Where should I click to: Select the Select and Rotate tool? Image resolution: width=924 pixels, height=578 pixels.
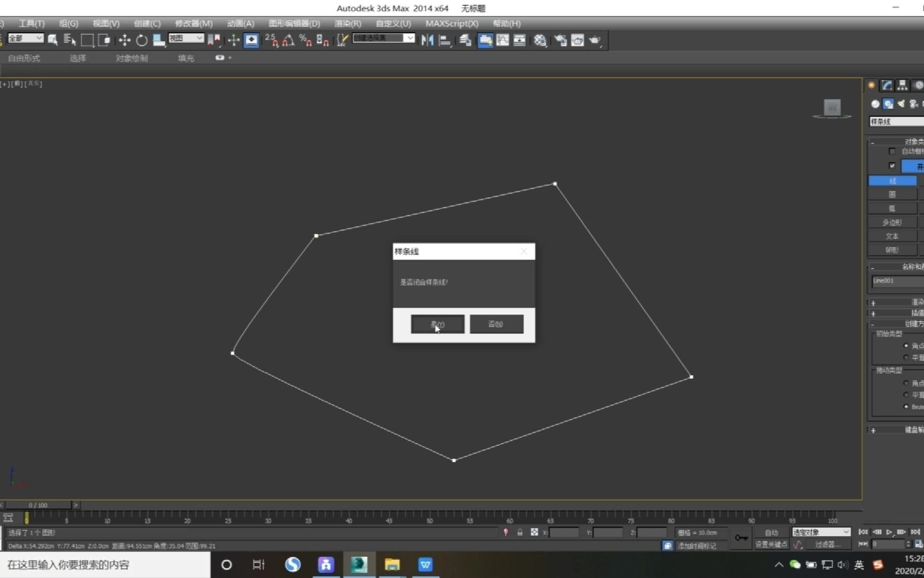[x=142, y=40]
